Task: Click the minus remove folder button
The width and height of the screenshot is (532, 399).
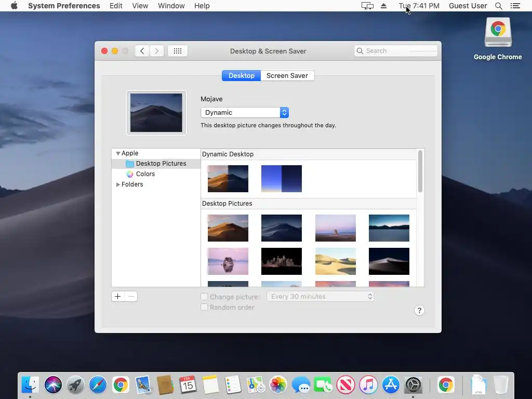Action: [131, 297]
